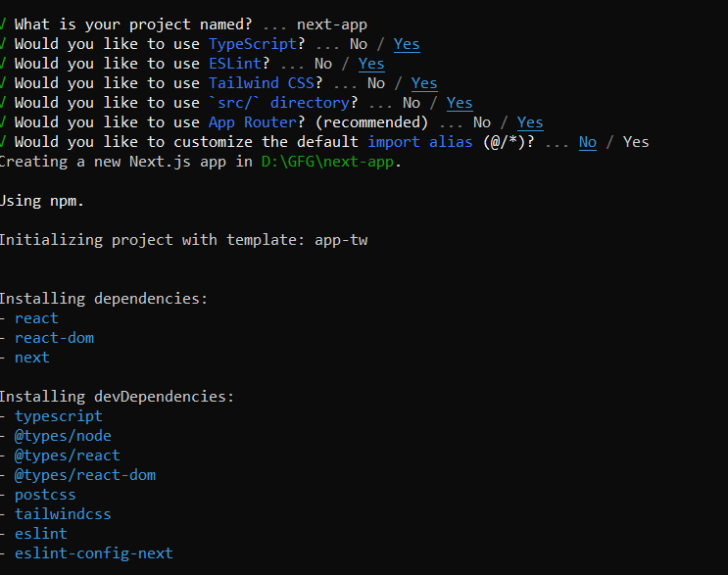Click the underlined Yes on the TypeScript prompt
728x575 pixels.
click(407, 44)
